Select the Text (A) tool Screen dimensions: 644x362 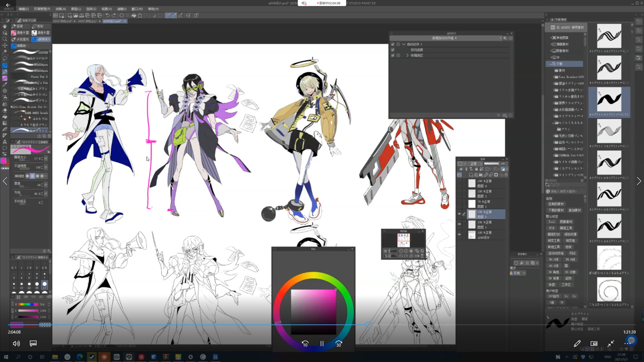click(5, 142)
